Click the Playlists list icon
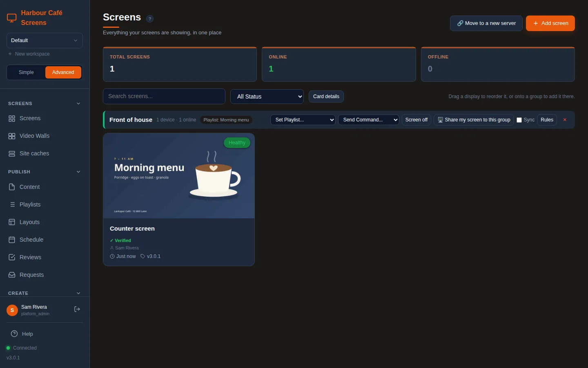The width and height of the screenshot is (588, 368). click(x=12, y=204)
